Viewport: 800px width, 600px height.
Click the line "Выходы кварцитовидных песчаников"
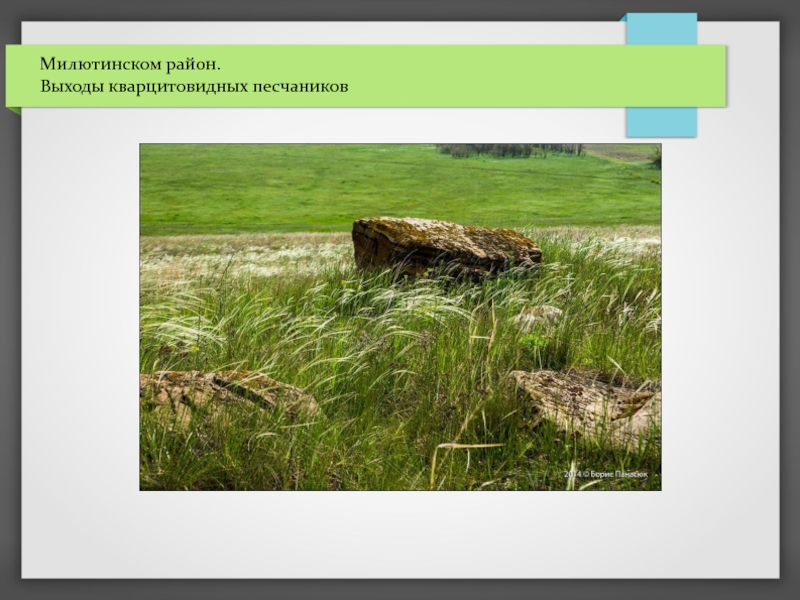pyautogui.click(x=194, y=87)
